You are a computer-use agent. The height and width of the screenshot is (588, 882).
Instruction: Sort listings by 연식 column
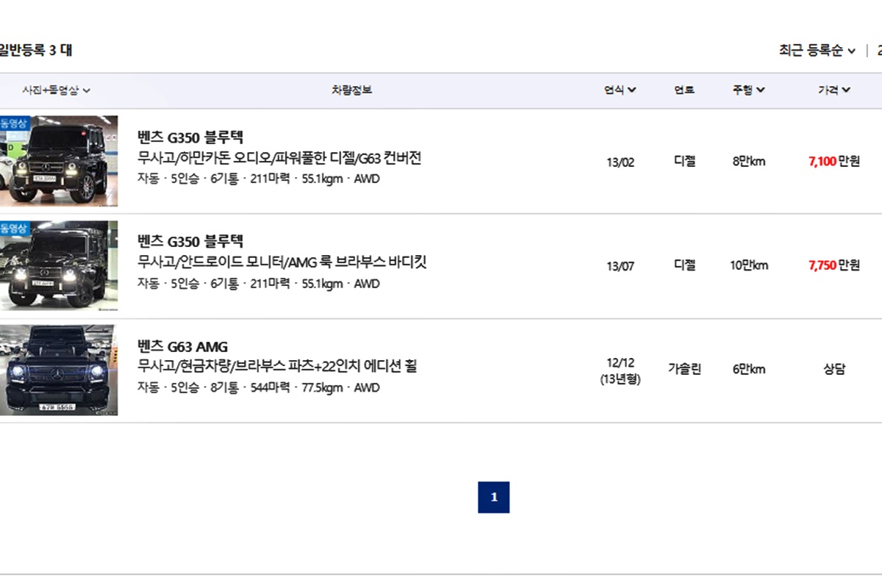coord(620,90)
